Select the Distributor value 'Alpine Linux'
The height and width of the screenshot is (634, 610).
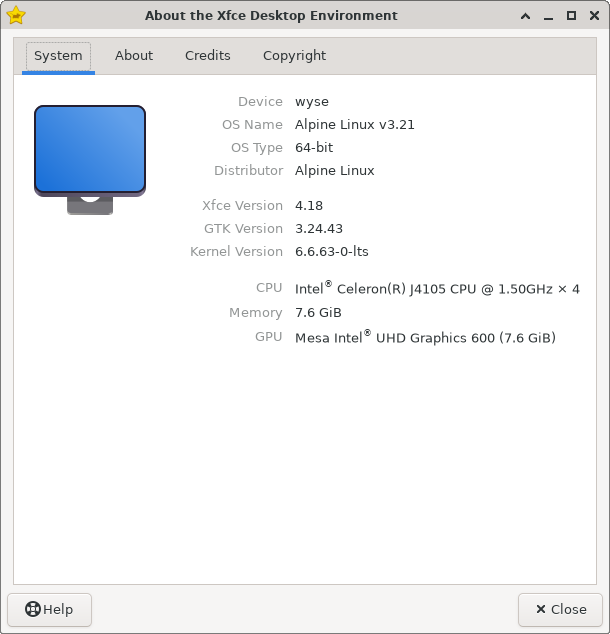tap(334, 171)
